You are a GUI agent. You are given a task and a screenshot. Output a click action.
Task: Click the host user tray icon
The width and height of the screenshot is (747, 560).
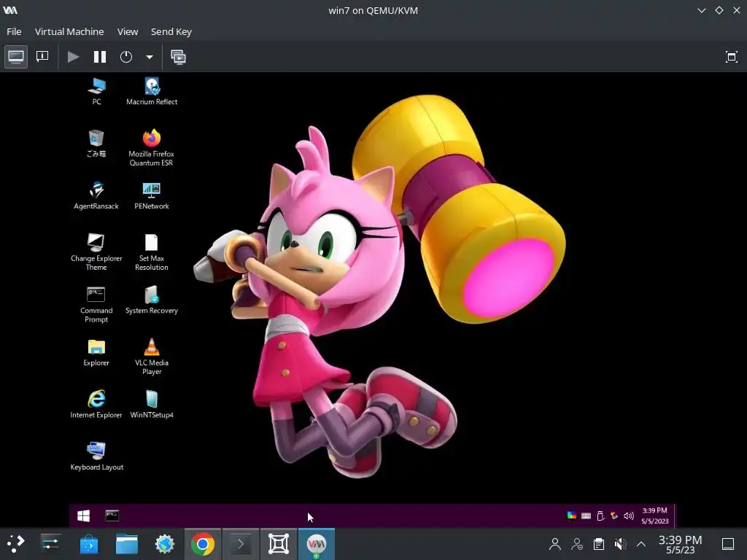[554, 544]
